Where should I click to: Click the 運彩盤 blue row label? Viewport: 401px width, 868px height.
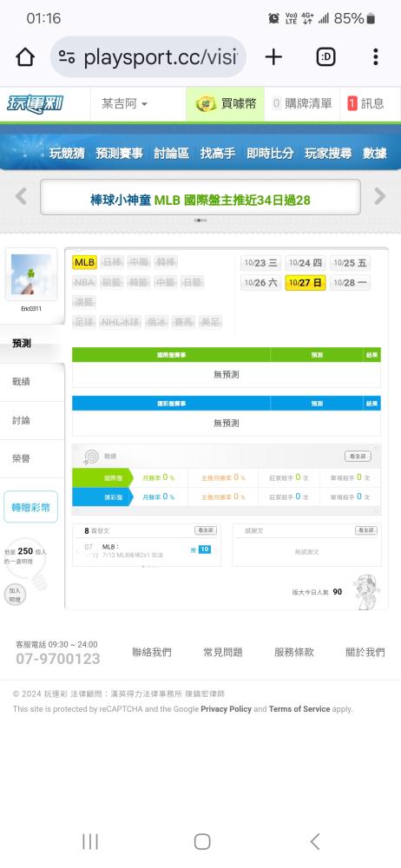[103, 496]
